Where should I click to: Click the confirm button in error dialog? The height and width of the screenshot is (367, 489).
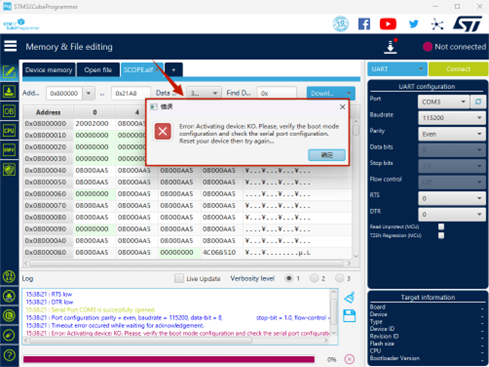point(327,155)
